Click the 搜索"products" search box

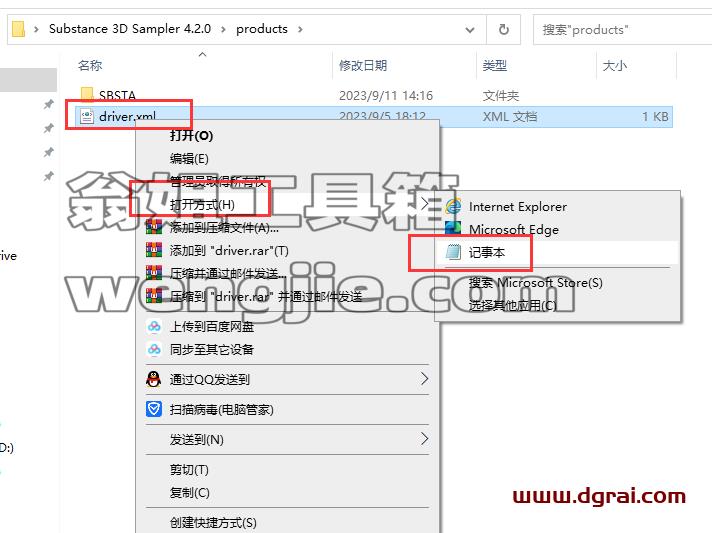click(x=622, y=30)
